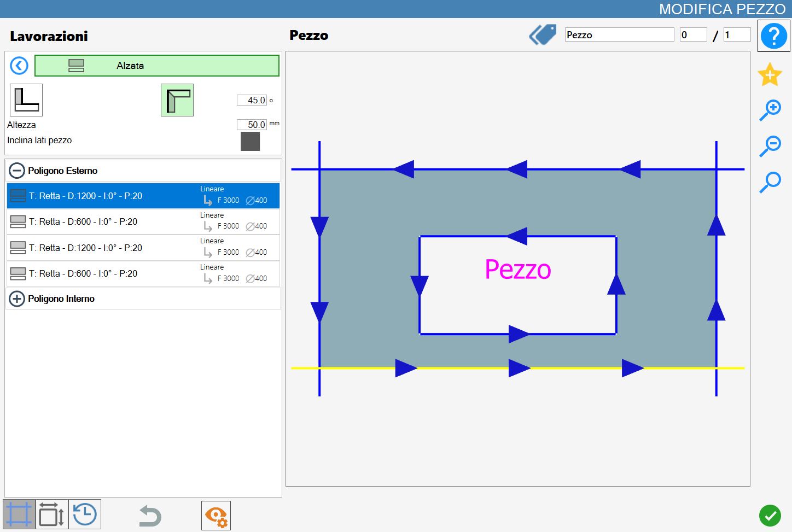Collapse the Poligono Esterno section
This screenshot has width=792, height=532.
[x=17, y=171]
